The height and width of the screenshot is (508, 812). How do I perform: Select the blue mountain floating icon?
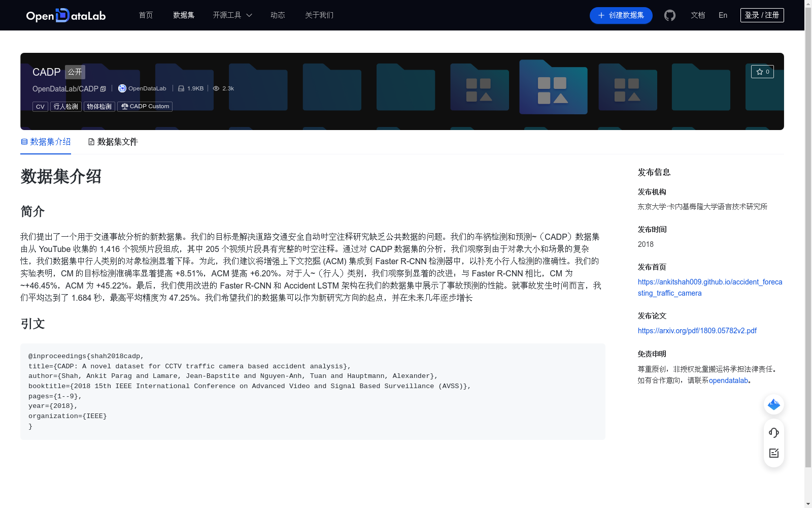click(773, 404)
